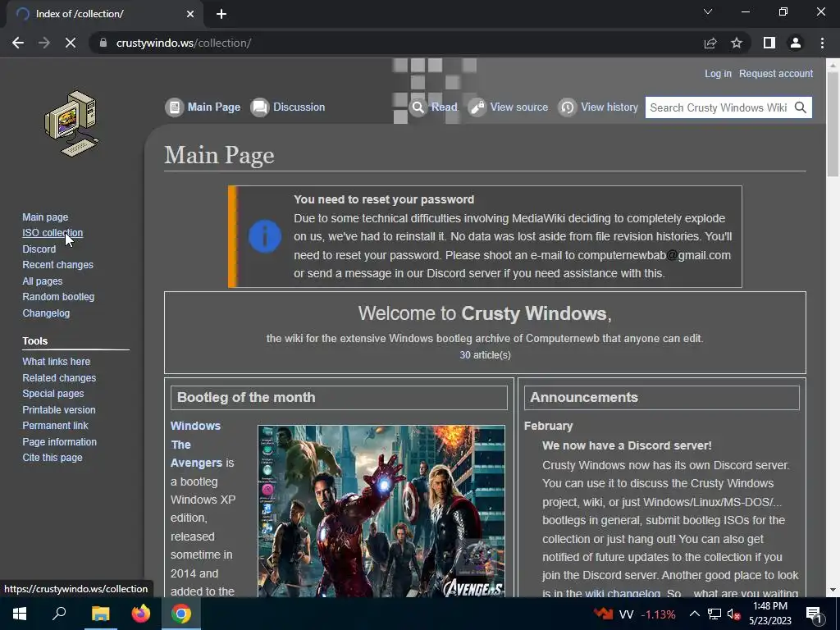
Task: Click the muted volume tray icon
Action: tap(734, 614)
